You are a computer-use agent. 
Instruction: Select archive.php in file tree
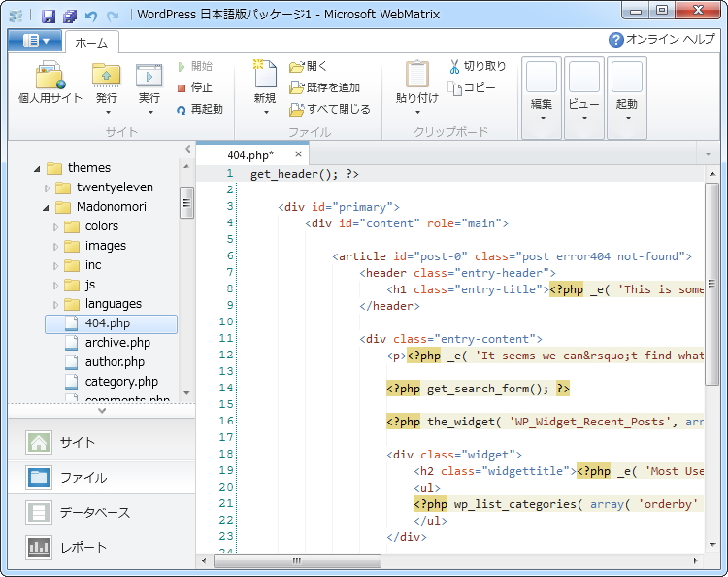click(117, 343)
